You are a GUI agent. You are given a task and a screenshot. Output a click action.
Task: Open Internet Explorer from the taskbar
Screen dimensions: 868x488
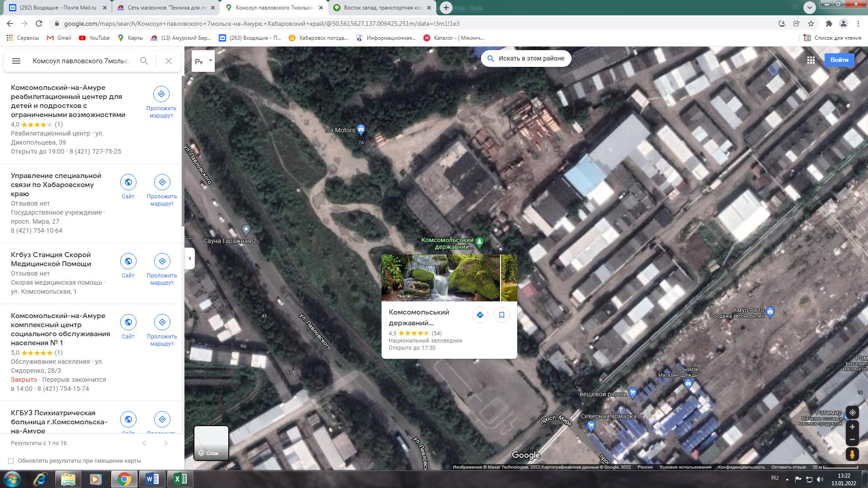40,479
